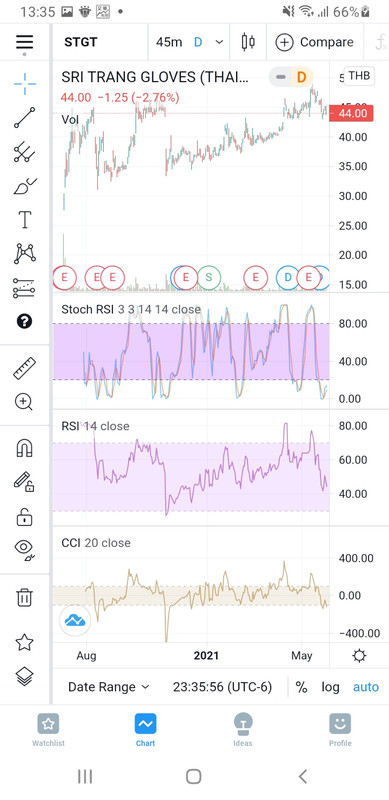Viewport: 389px width, 800px height.
Task: Toggle the auto scale option
Action: [x=366, y=687]
